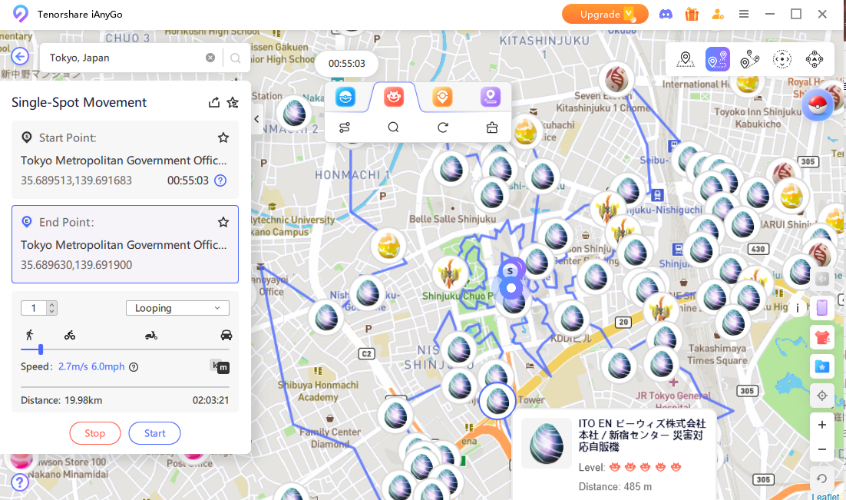The height and width of the screenshot is (500, 846).
Task: Switch to the blue Pokéstop tab
Action: tap(345, 97)
